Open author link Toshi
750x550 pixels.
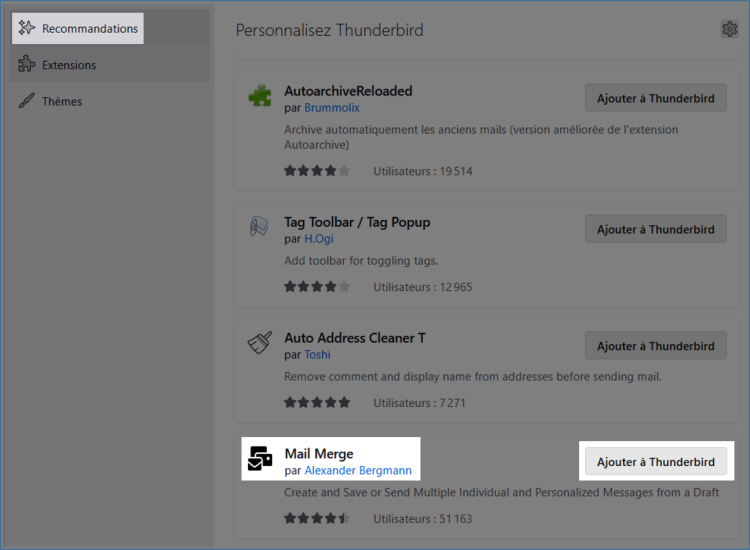click(x=317, y=354)
